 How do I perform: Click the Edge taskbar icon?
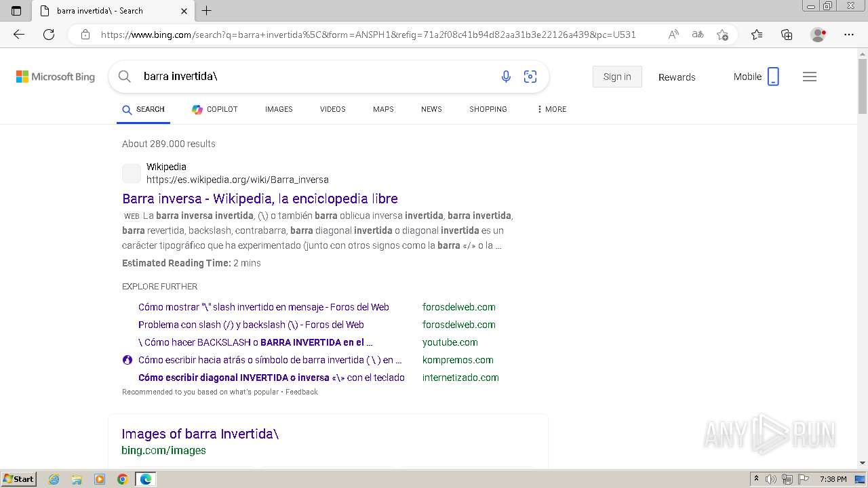146,479
